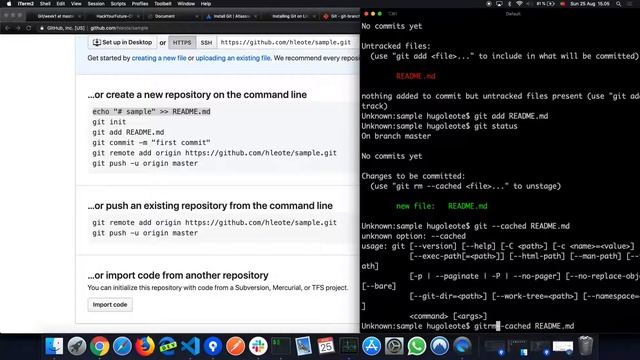
Task: Switch to Installing Git on Linux tab
Action: click(290, 16)
